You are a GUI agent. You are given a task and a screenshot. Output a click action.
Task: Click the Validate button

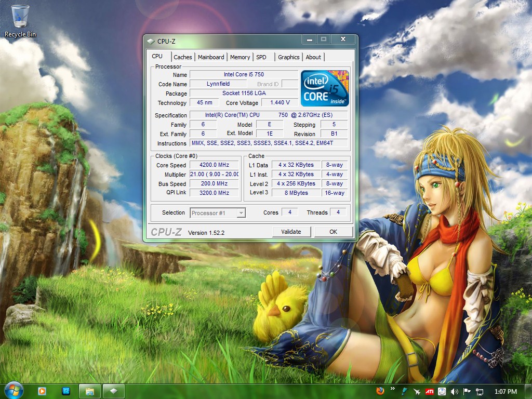pyautogui.click(x=291, y=232)
